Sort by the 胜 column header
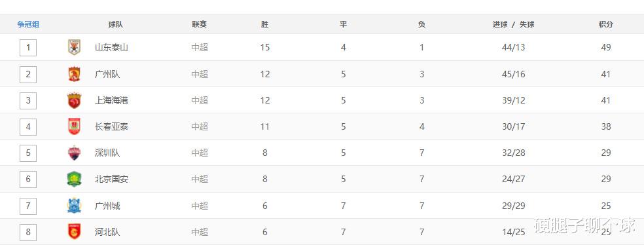This screenshot has height=245, width=644. point(264,24)
